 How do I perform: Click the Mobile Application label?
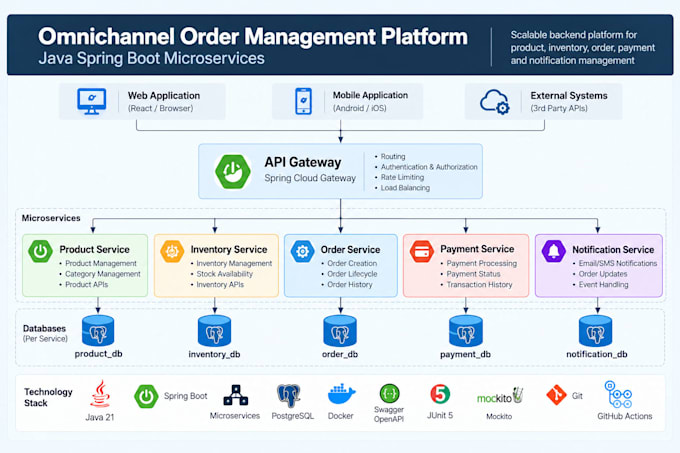pos(370,95)
